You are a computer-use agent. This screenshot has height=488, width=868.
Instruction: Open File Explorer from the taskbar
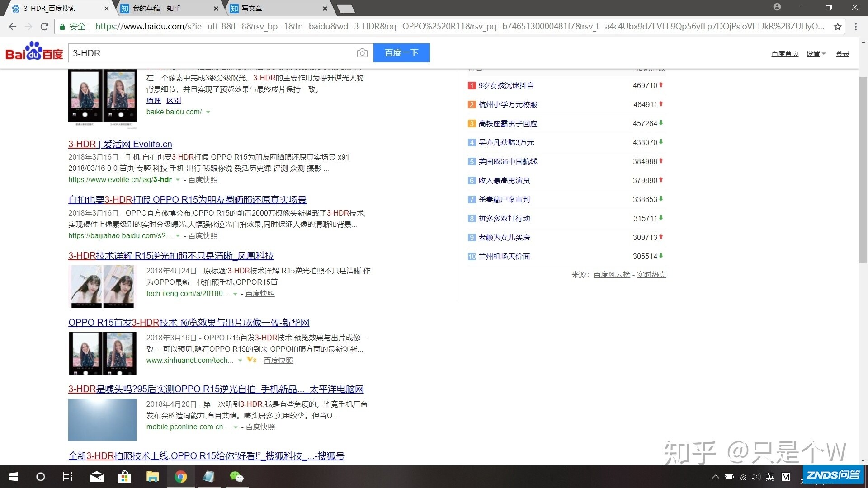pyautogui.click(x=152, y=477)
